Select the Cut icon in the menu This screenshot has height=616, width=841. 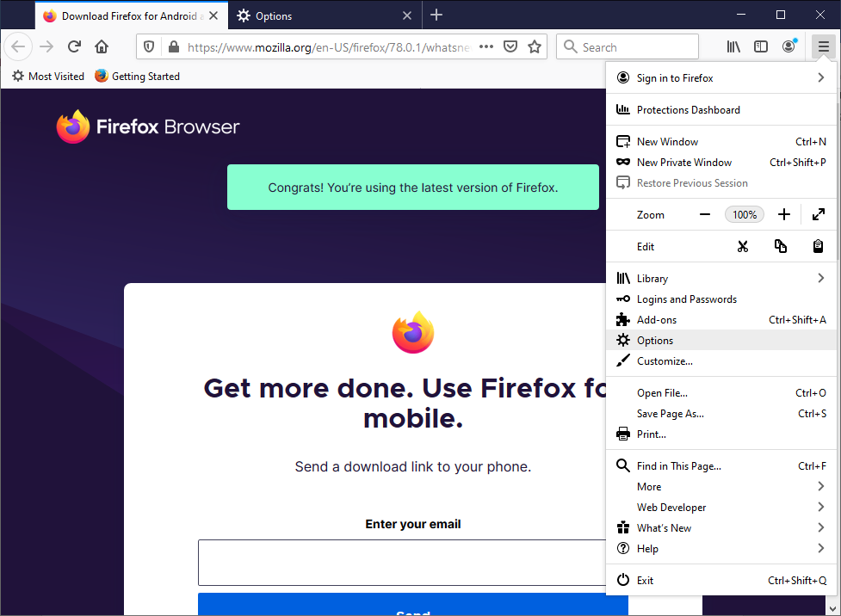(743, 246)
